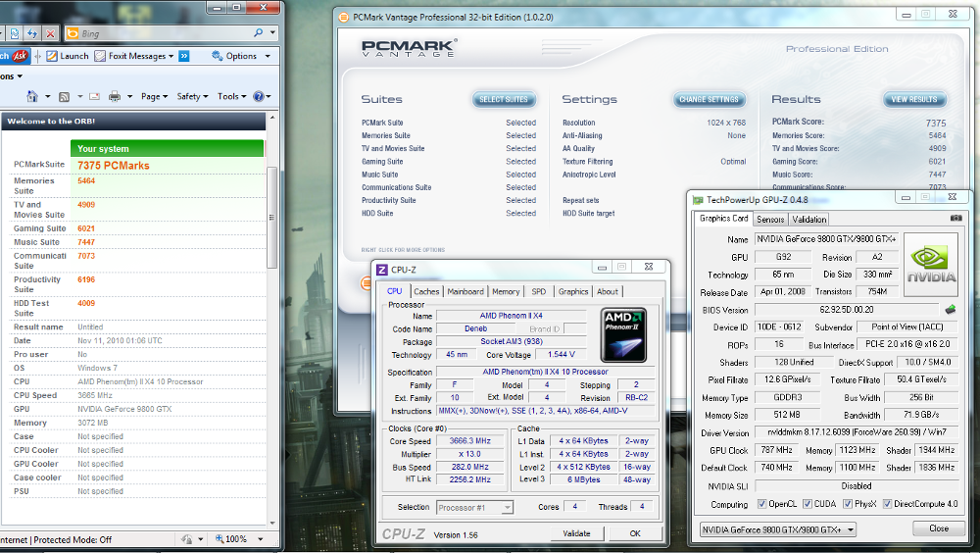Click the blue toolbar overflow chevron icon

tap(184, 56)
